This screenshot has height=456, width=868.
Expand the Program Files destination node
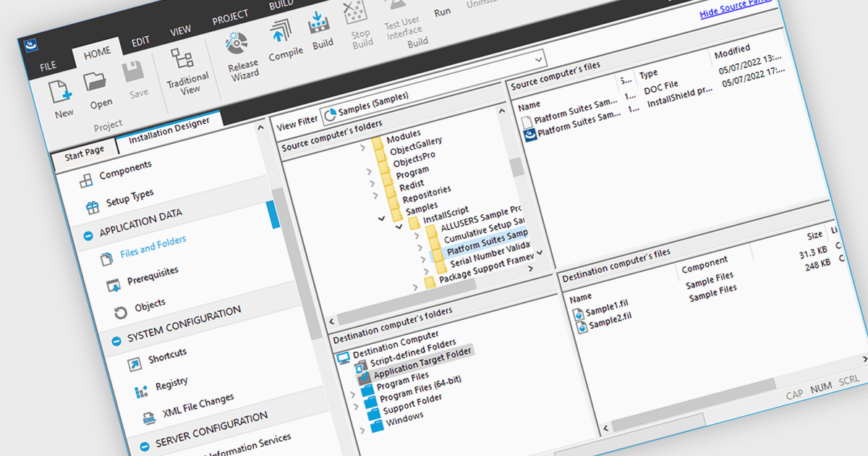352,395
